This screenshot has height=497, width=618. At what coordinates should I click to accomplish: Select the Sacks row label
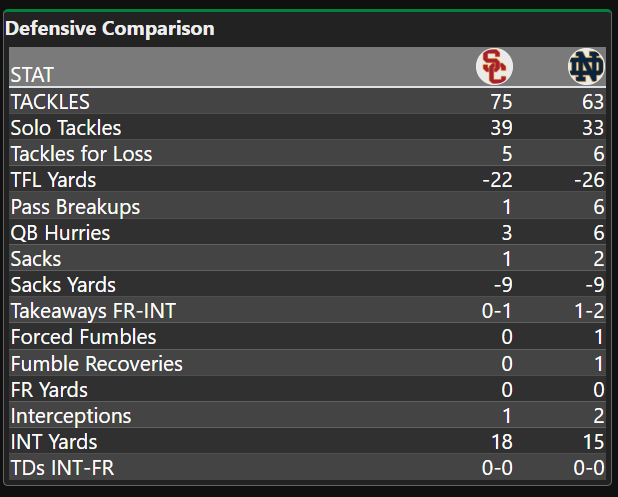pyautogui.click(x=36, y=259)
